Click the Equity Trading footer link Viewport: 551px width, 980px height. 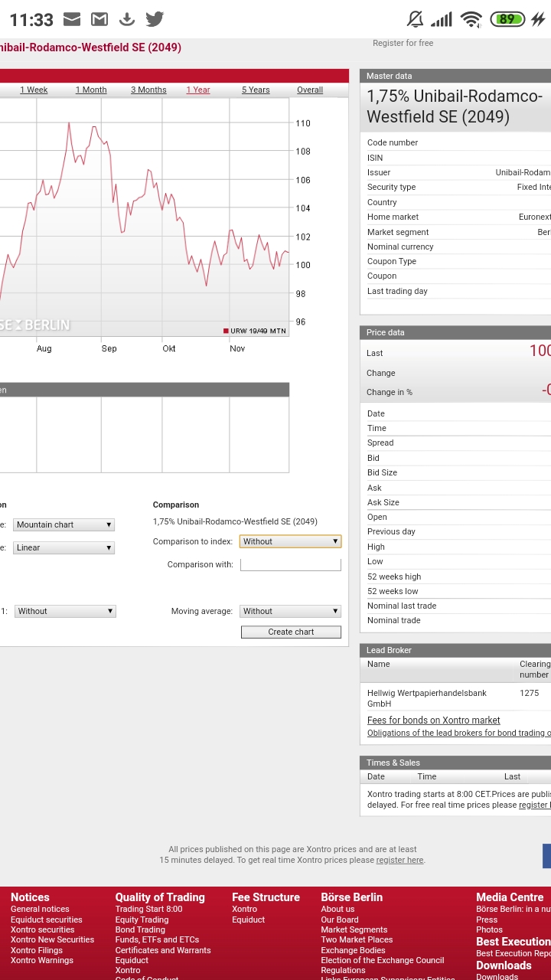[x=142, y=920]
